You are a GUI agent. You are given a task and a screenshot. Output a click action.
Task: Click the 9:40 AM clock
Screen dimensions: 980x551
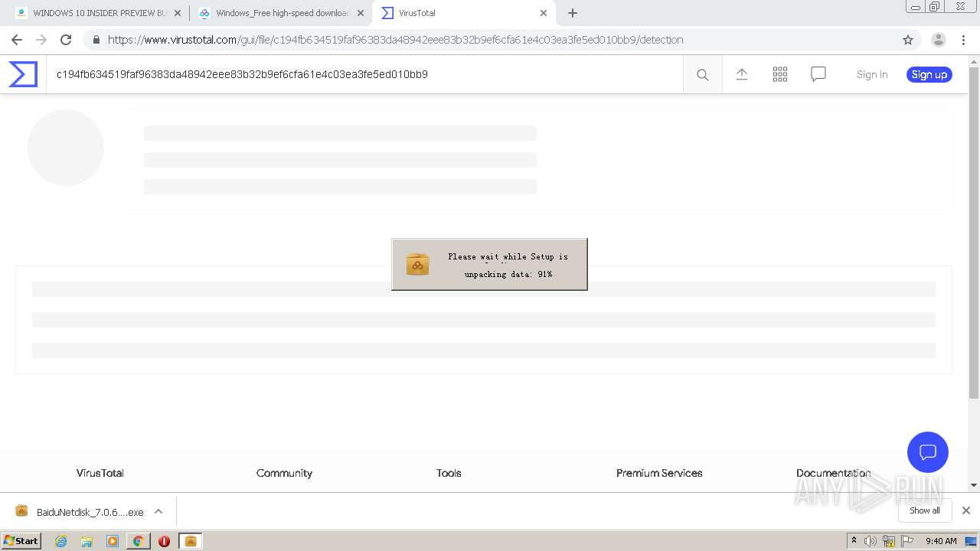941,541
